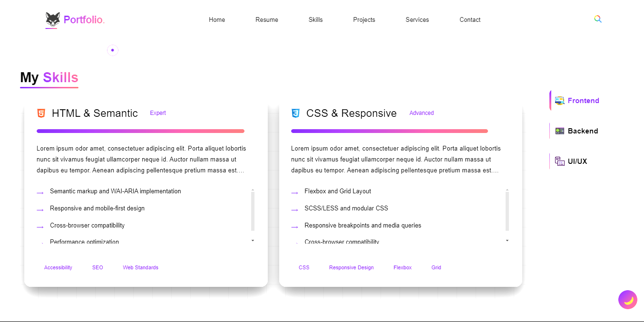Click the CSS3 icon on the second card

(295, 113)
